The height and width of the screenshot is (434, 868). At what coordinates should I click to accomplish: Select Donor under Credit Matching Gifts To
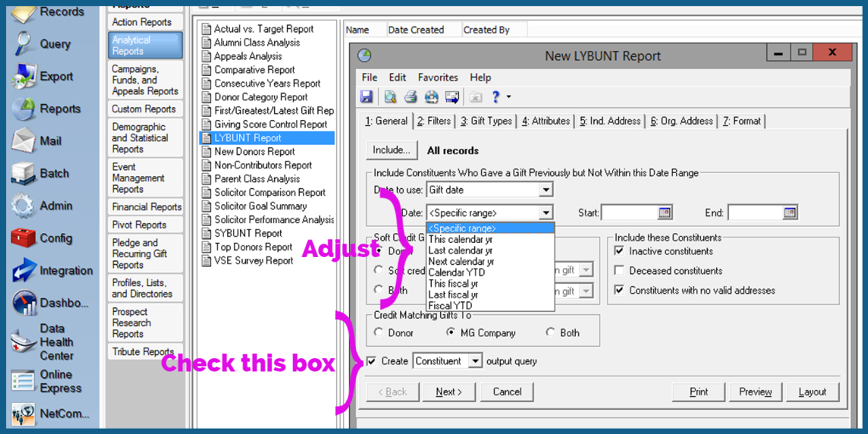(x=378, y=333)
